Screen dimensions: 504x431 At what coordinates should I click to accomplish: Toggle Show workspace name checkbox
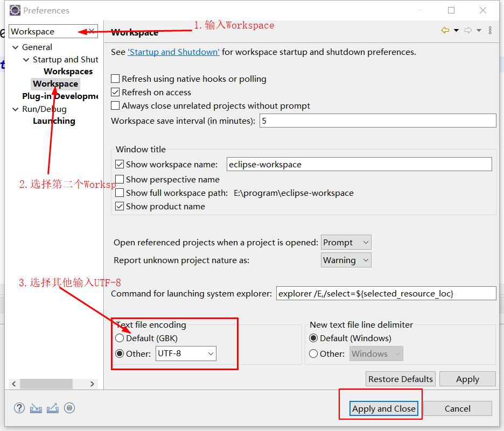[119, 165]
